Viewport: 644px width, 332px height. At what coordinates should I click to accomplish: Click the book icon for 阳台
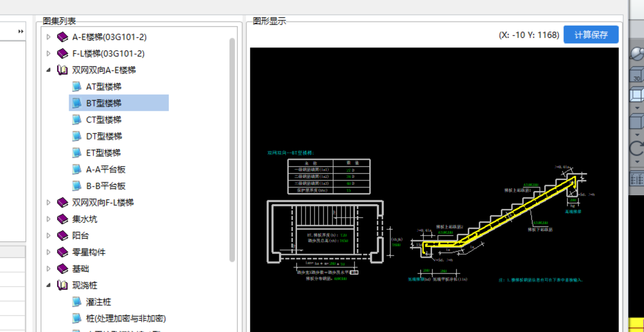click(62, 236)
